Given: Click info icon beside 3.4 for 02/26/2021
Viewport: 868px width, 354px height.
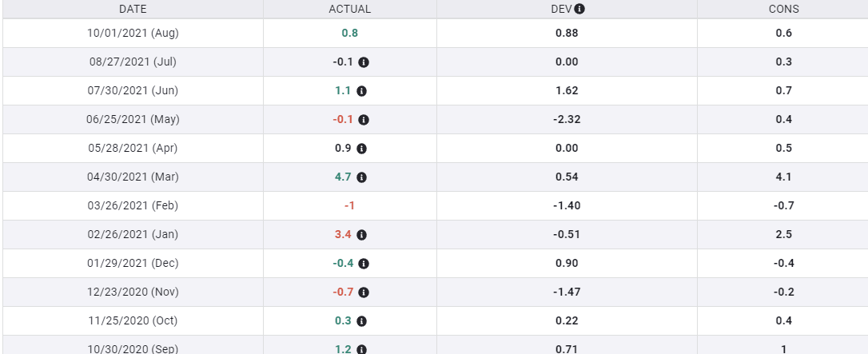Looking at the screenshot, I should [x=361, y=235].
